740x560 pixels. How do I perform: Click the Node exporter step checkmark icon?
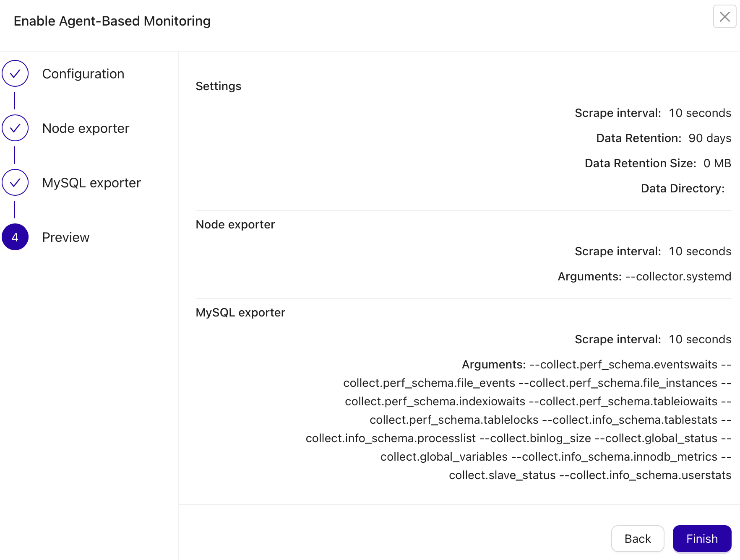click(15, 128)
